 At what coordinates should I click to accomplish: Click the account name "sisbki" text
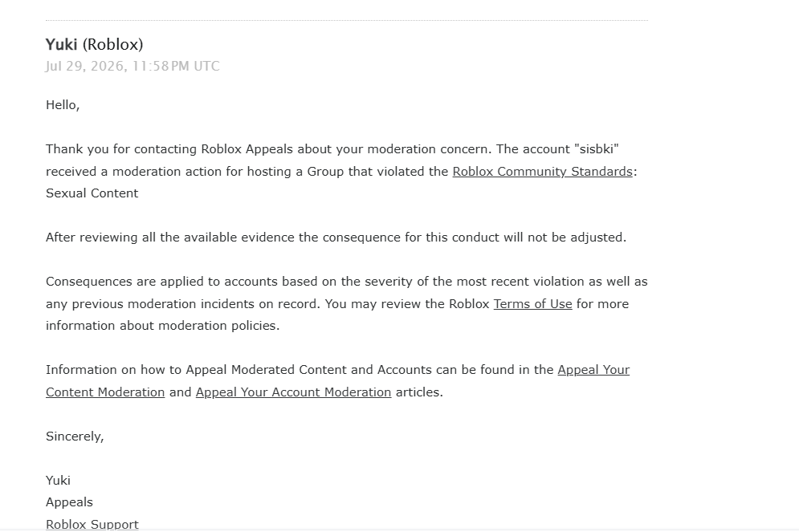(596, 149)
